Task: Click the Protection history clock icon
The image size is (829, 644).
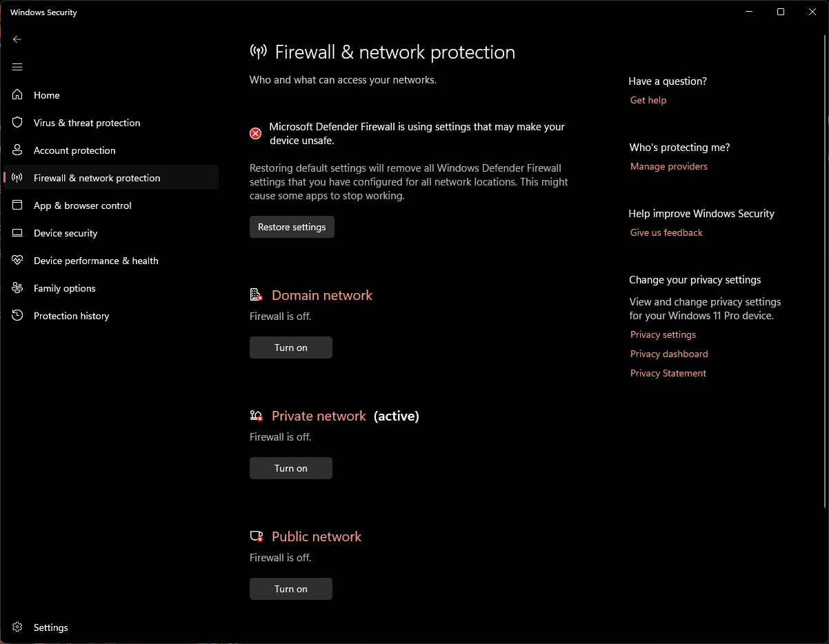Action: click(18, 316)
